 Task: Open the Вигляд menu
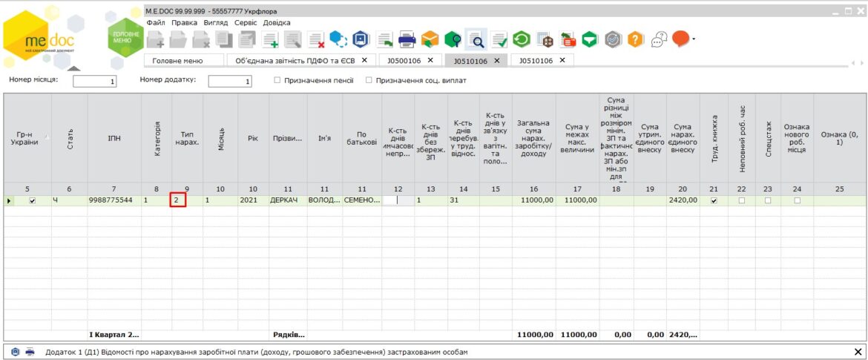[x=215, y=23]
